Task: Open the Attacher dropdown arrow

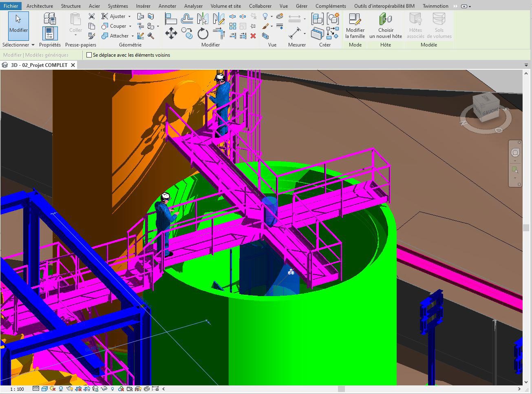Action: 132,36
